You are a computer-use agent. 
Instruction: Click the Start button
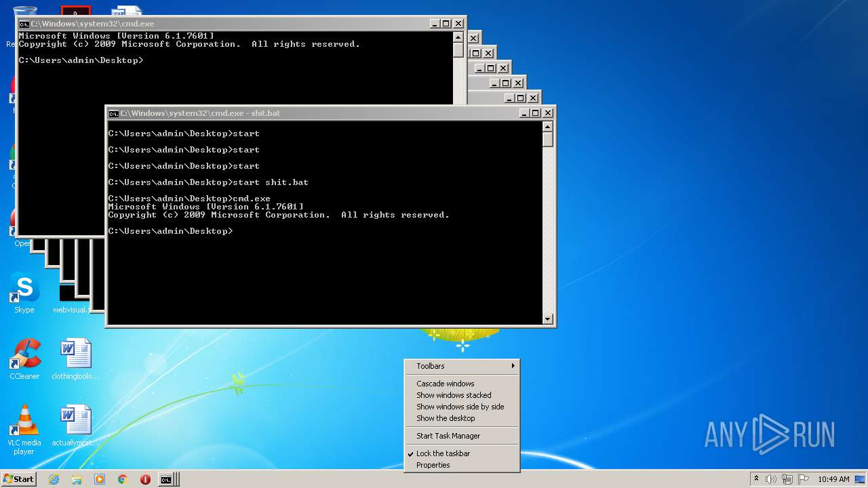pos(18,479)
